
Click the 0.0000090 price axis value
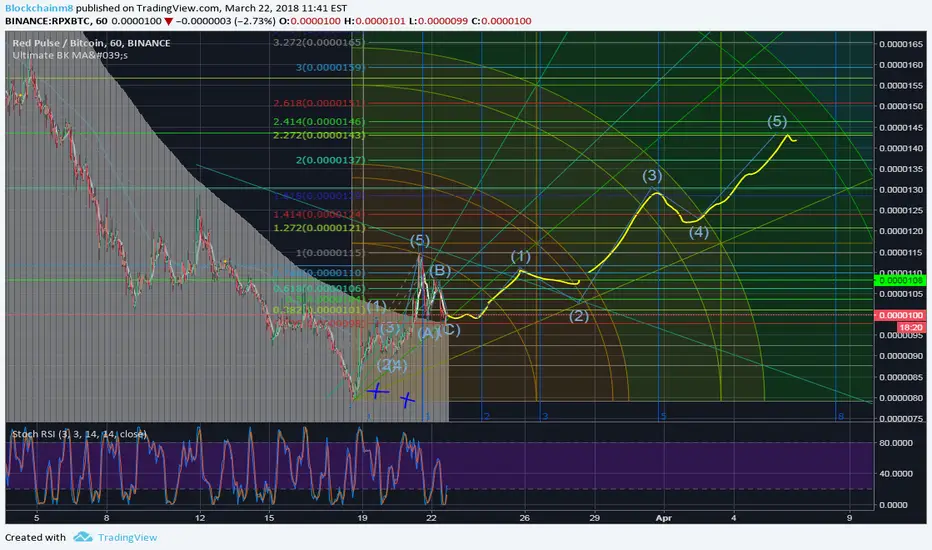pyautogui.click(x=901, y=356)
